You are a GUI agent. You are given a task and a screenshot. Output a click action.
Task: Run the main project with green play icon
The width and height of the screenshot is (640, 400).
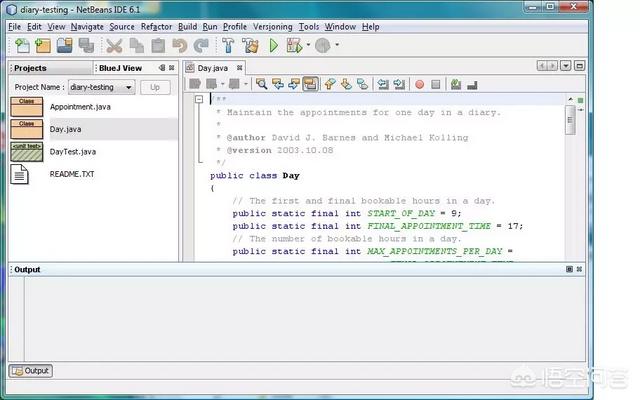pos(274,45)
